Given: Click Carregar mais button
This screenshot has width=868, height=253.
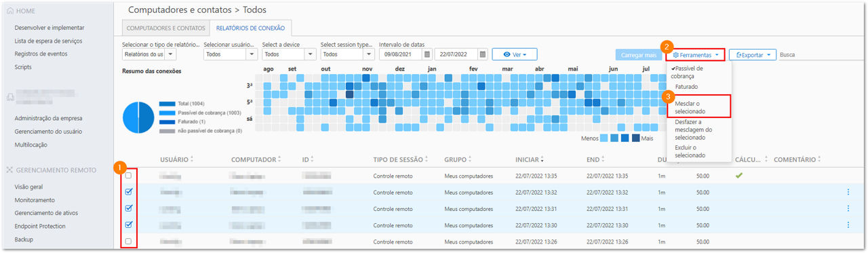Looking at the screenshot, I should click(x=639, y=54).
